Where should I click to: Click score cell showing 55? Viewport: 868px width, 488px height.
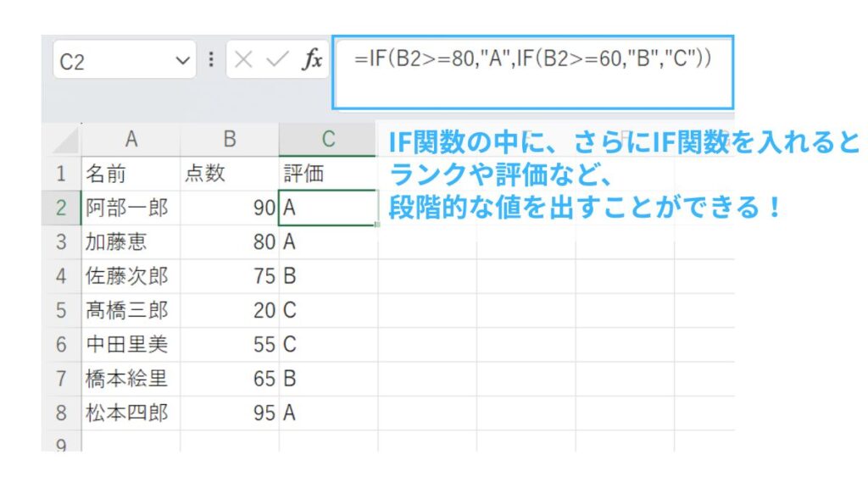(x=229, y=345)
